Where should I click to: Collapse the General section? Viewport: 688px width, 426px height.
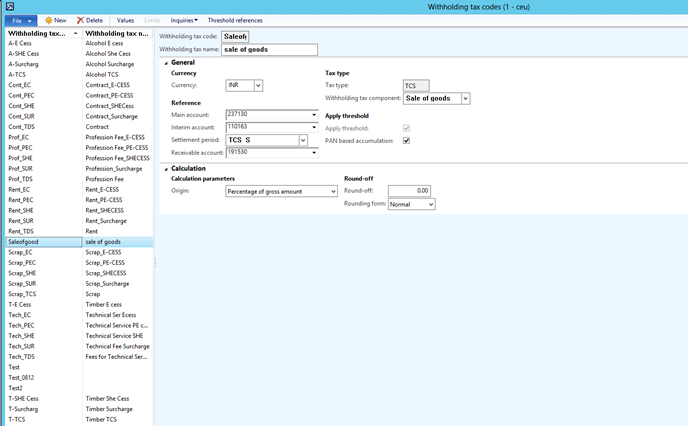(x=166, y=63)
